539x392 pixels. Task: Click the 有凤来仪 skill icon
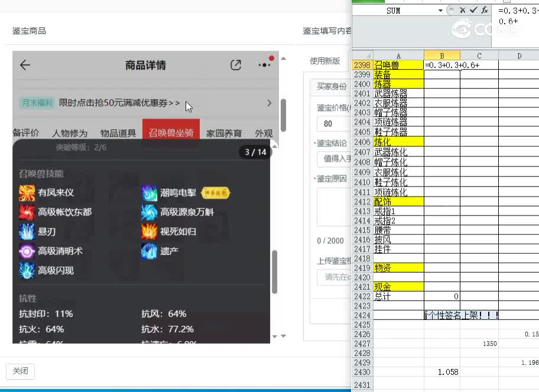click(x=27, y=193)
